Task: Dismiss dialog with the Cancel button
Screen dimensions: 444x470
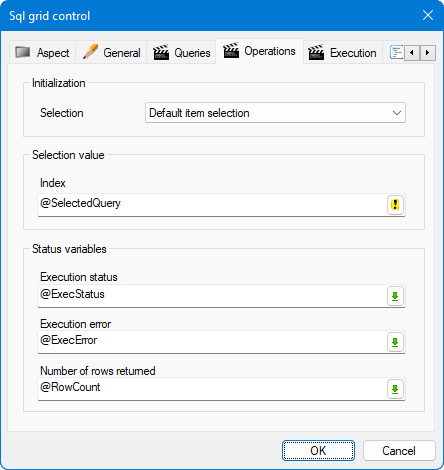Action: [x=399, y=451]
